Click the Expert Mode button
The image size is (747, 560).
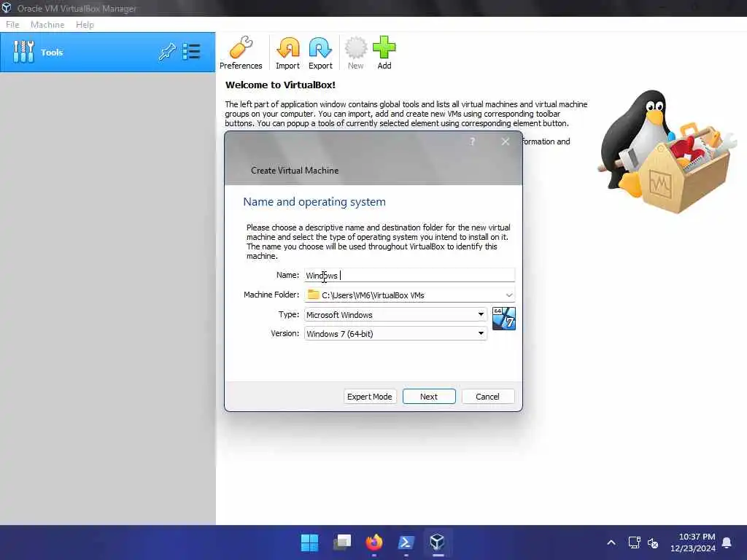pos(370,397)
